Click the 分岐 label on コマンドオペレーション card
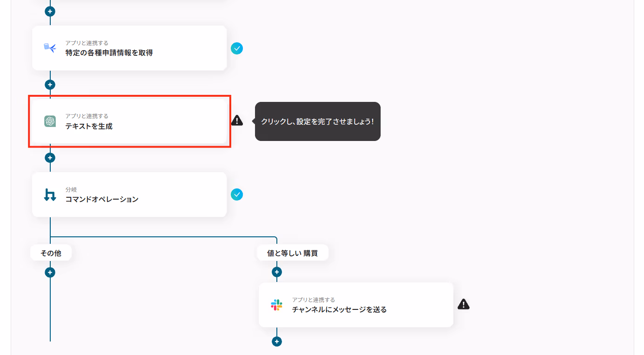The image size is (644, 355). pos(71,190)
